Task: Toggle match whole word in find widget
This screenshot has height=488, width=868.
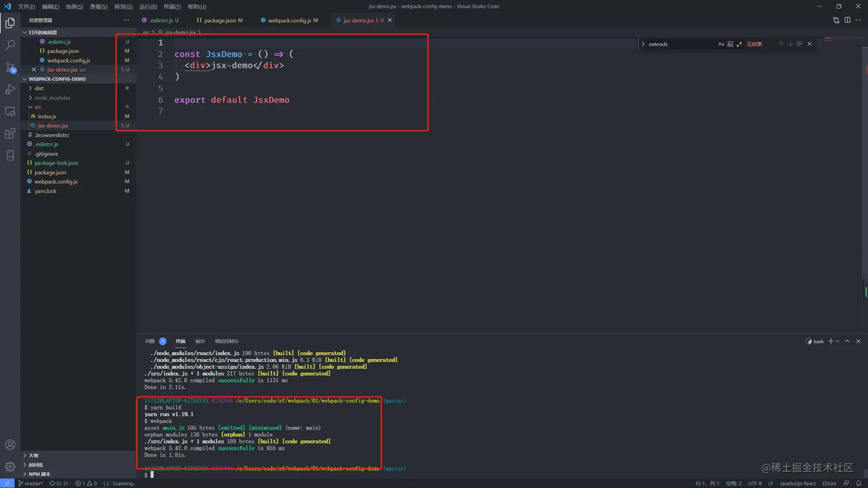Action: click(x=730, y=44)
